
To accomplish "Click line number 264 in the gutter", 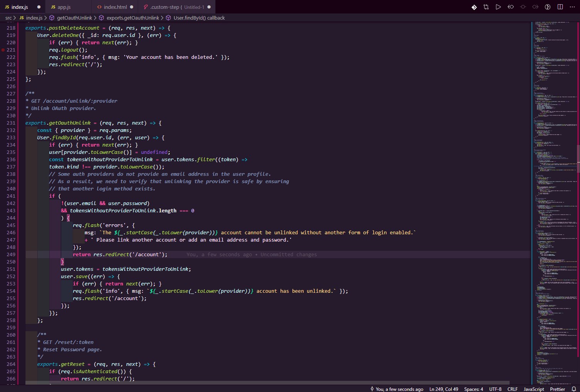I will 11,364.
